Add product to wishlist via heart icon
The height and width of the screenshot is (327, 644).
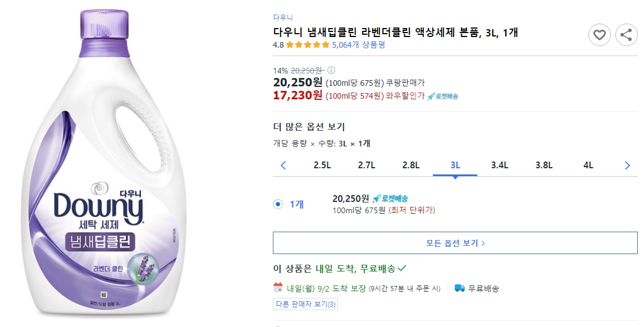coord(600,35)
